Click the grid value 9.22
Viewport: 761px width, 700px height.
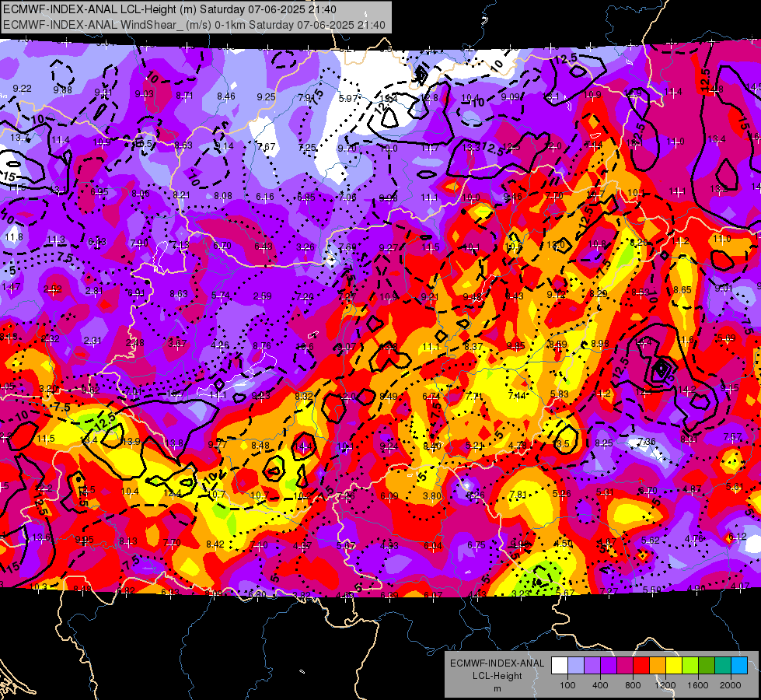[x=23, y=89]
